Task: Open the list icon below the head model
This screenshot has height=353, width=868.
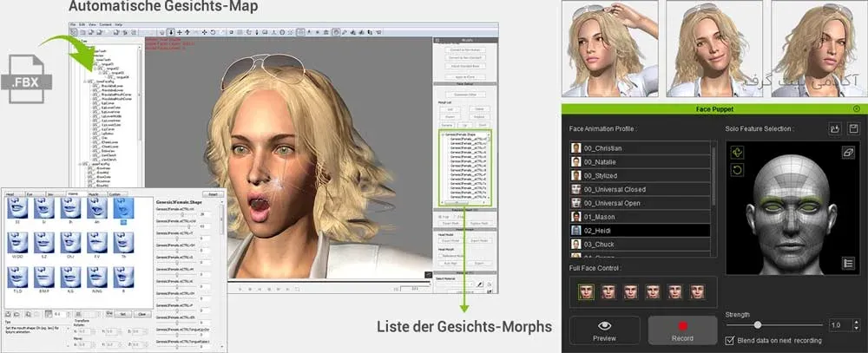Action: (x=848, y=264)
